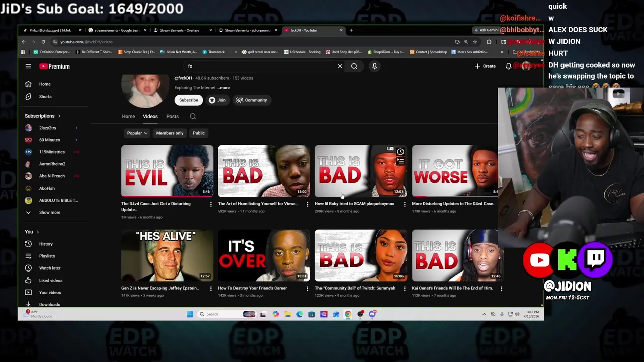The height and width of the screenshot is (362, 644).
Task: Clear the YouTube search box text
Action: [x=340, y=66]
